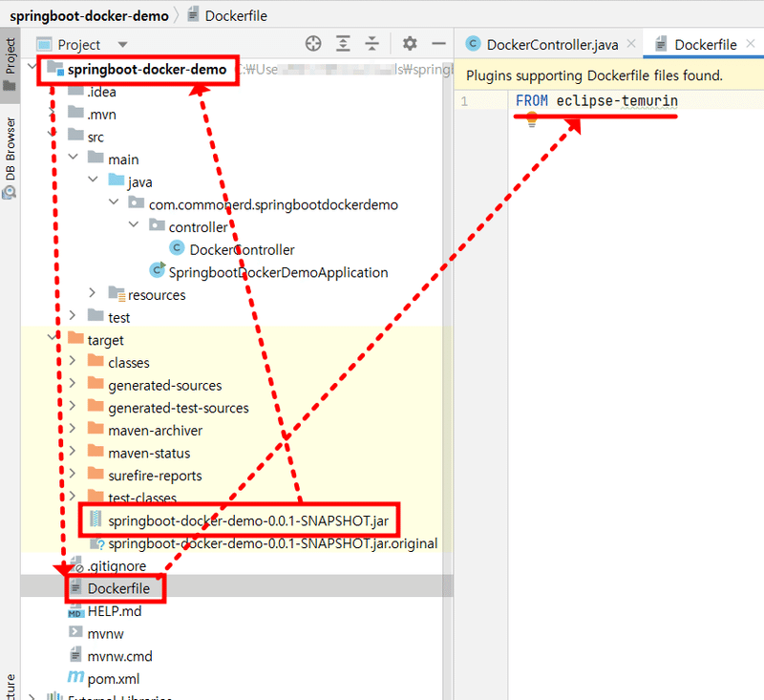Click the 'Plugins supporting Dockerfile files found' banner
764x700 pixels.
(x=594, y=75)
